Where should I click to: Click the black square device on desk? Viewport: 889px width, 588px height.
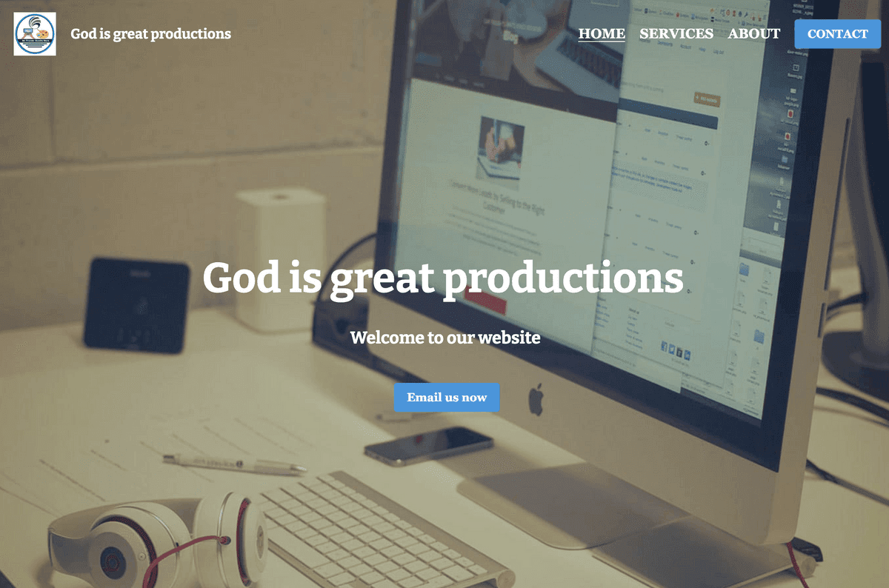point(136,304)
